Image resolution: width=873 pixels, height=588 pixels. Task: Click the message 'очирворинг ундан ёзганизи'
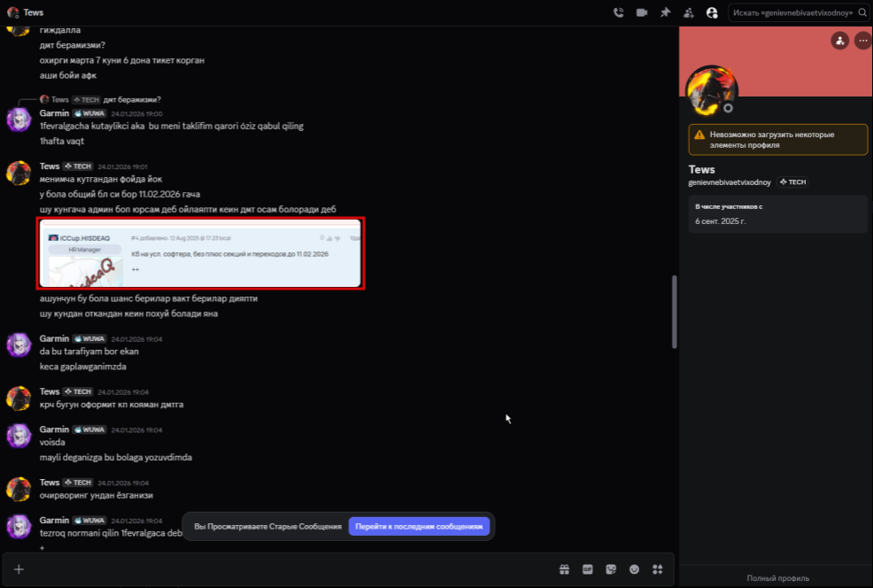click(97, 495)
